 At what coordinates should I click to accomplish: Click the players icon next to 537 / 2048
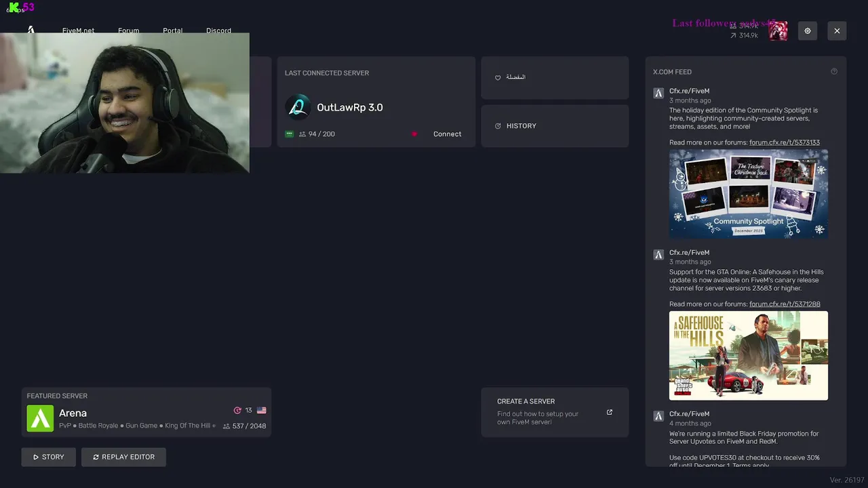click(x=226, y=426)
